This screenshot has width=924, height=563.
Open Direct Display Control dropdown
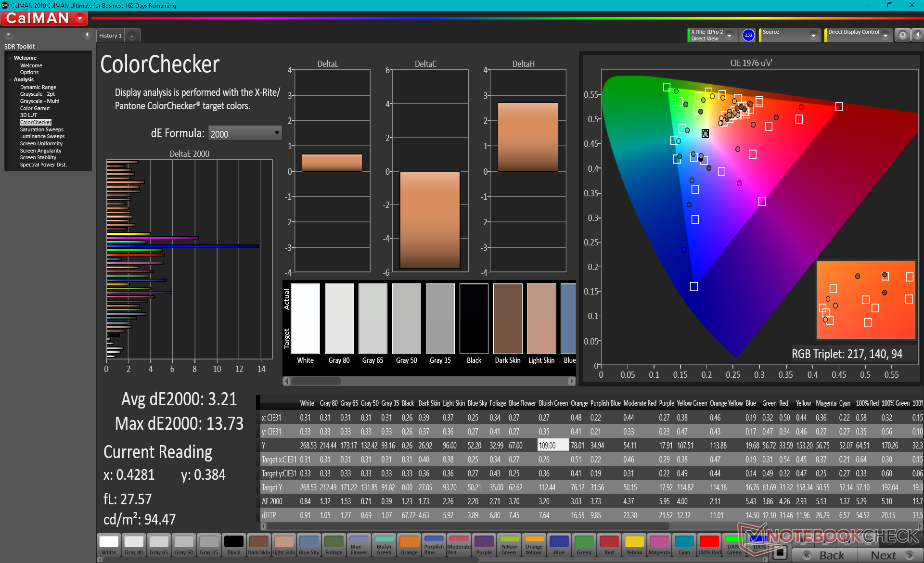click(885, 35)
